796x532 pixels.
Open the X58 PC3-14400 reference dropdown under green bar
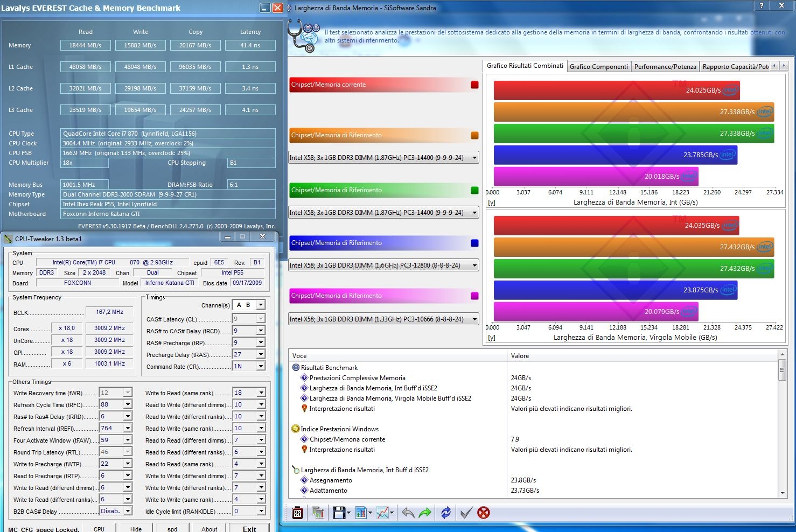point(383,213)
